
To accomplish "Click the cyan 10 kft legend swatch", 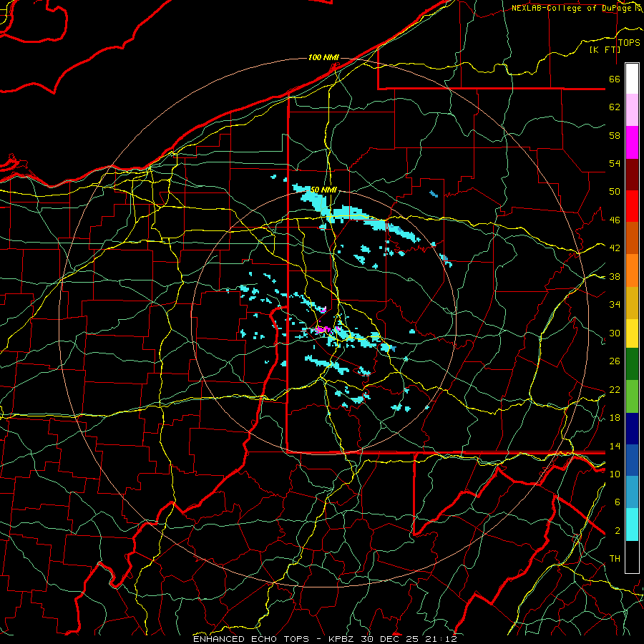I will tap(632, 525).
